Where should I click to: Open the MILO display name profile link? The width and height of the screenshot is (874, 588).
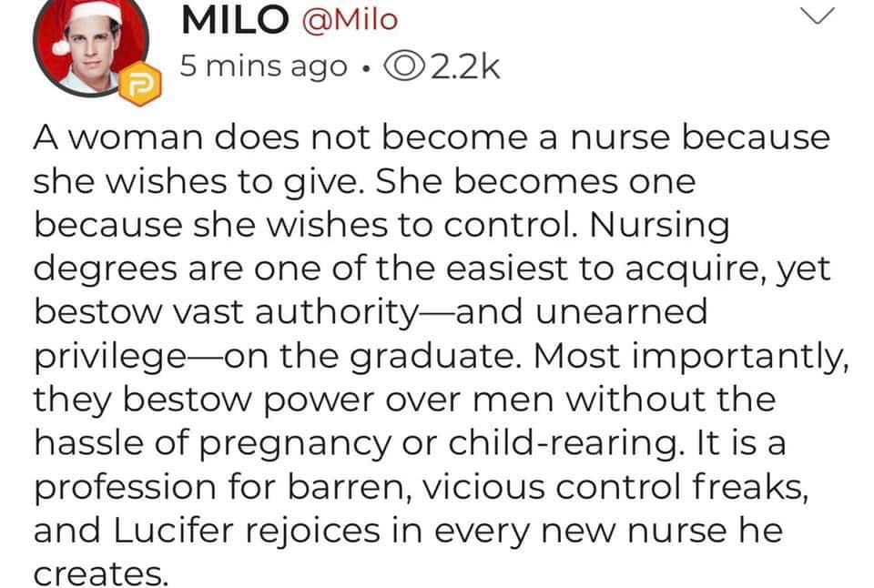[235, 20]
